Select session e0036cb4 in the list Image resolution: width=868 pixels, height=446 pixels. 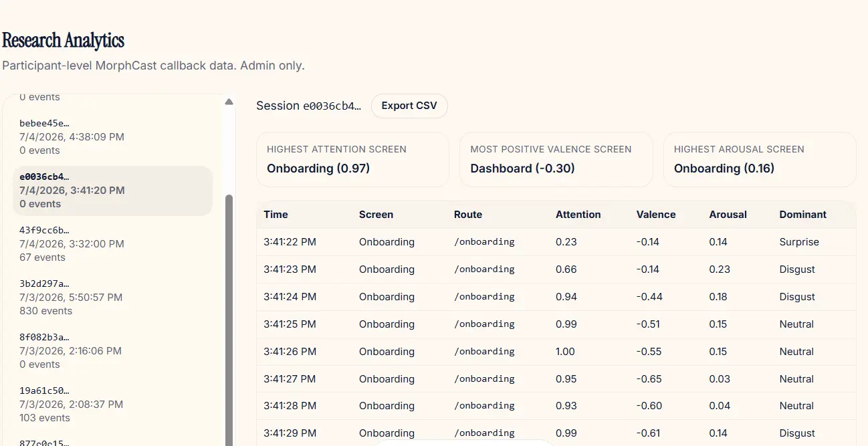pos(112,191)
